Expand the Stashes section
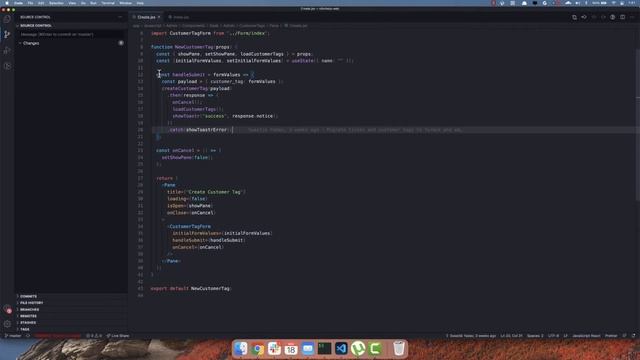Image resolution: width=640 pixels, height=360 pixels. click(x=28, y=322)
